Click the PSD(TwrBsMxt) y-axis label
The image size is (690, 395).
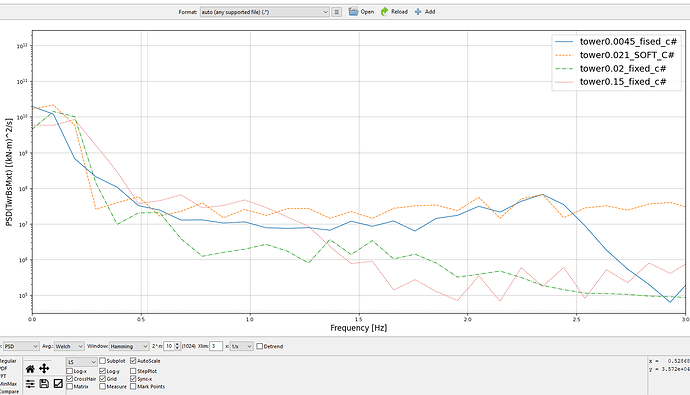click(x=9, y=172)
